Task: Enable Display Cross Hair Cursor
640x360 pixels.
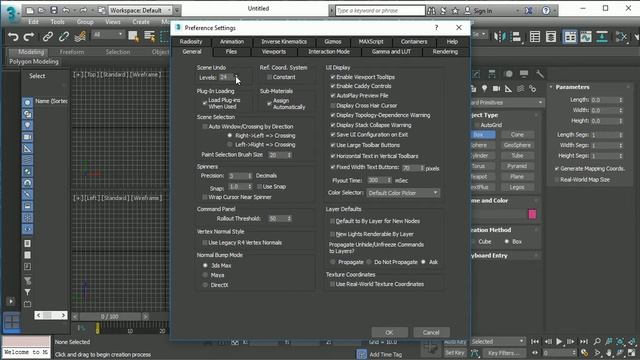Action: coord(333,105)
